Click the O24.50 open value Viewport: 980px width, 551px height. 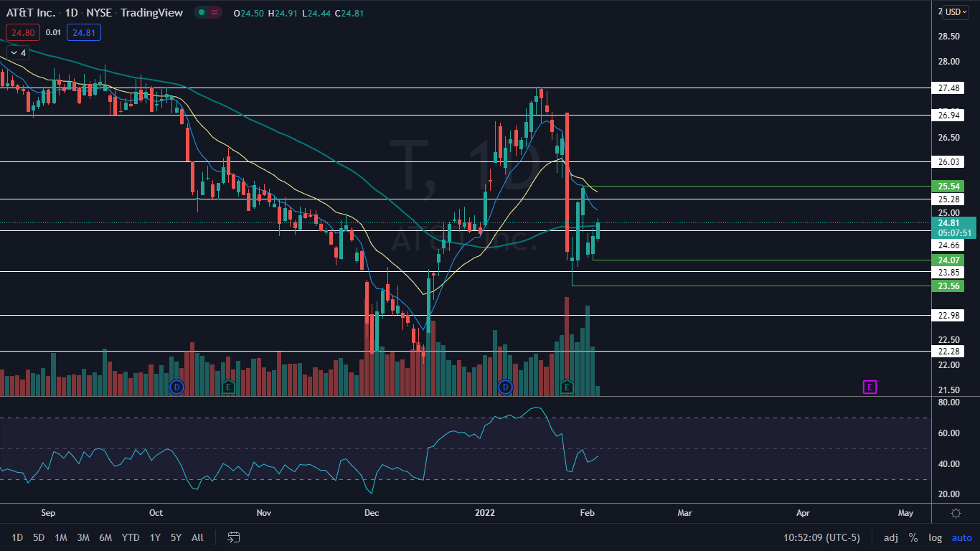tap(249, 13)
